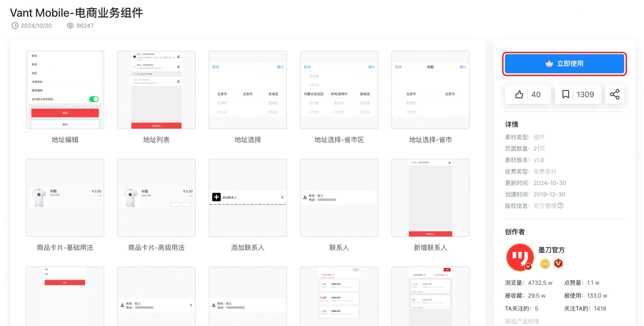Click the crown icon on 立即使用
644x326 pixels.
[x=549, y=64]
